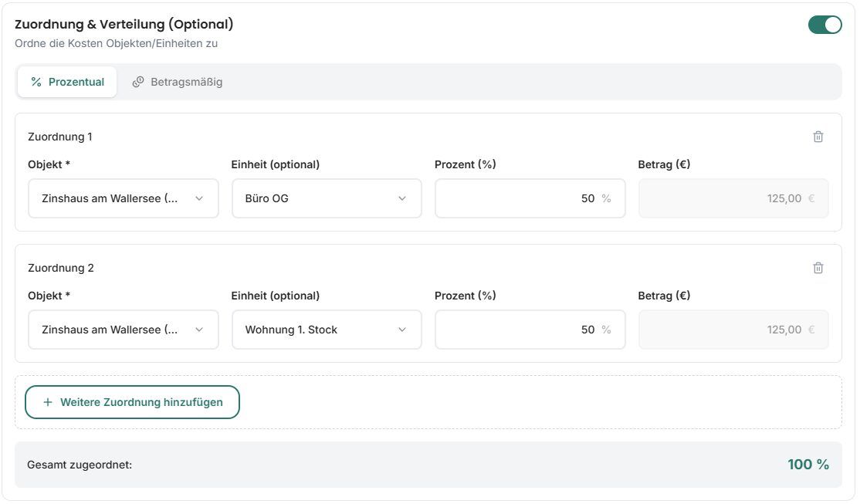Screen dimensions: 860x504
Task: Click Betrag field in Zuordnung 1
Action: click(733, 198)
